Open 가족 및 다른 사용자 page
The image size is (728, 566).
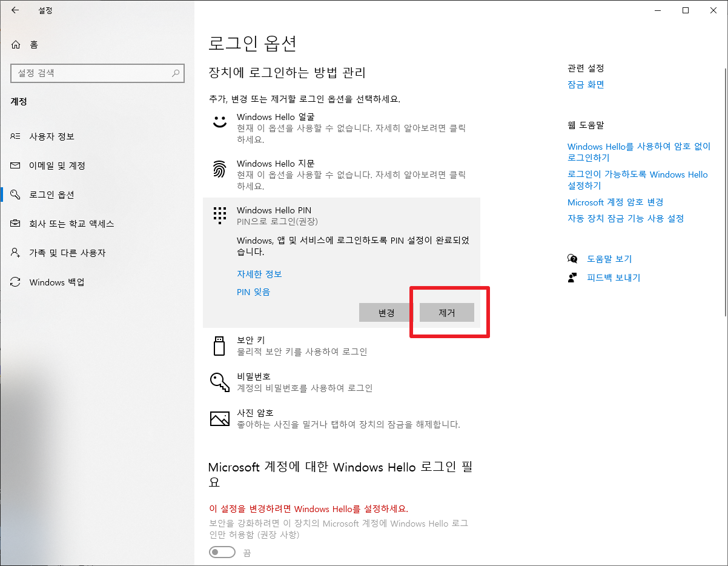(x=97, y=253)
